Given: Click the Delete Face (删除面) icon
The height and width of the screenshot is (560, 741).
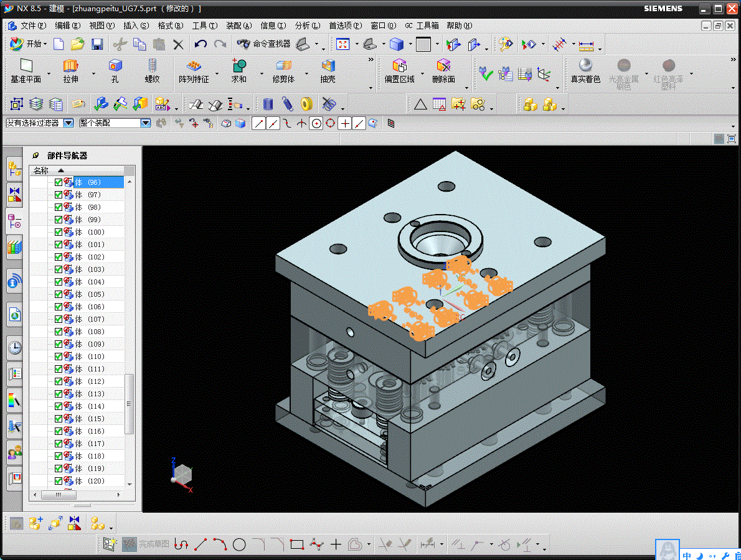Looking at the screenshot, I should point(443,66).
